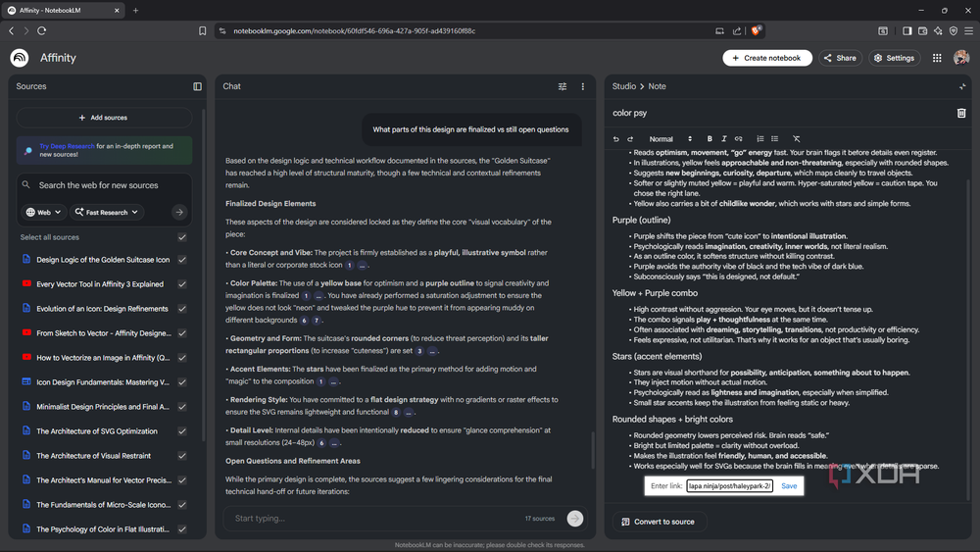
Task: Undo the last note edit
Action: coord(616,139)
